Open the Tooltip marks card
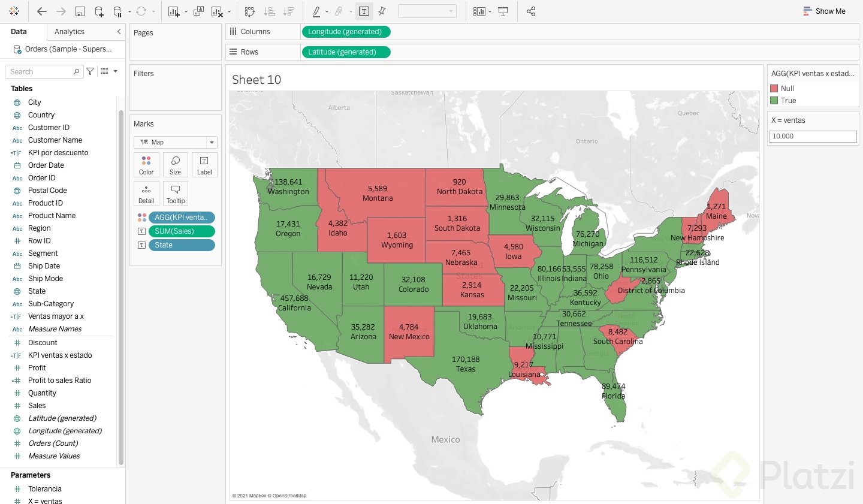Screen dimensions: 863x504 click(x=176, y=194)
